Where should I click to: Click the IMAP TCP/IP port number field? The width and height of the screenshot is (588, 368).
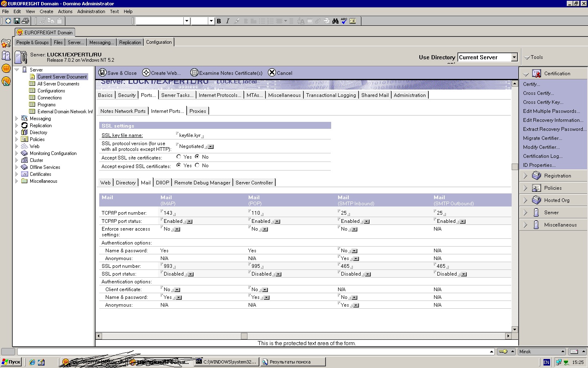[x=168, y=213]
